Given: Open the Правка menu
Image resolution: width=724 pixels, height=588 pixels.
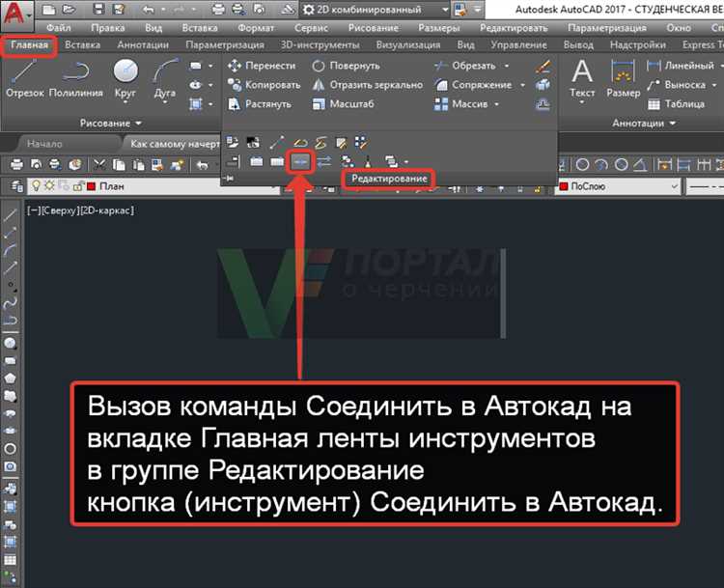Looking at the screenshot, I should click(107, 28).
